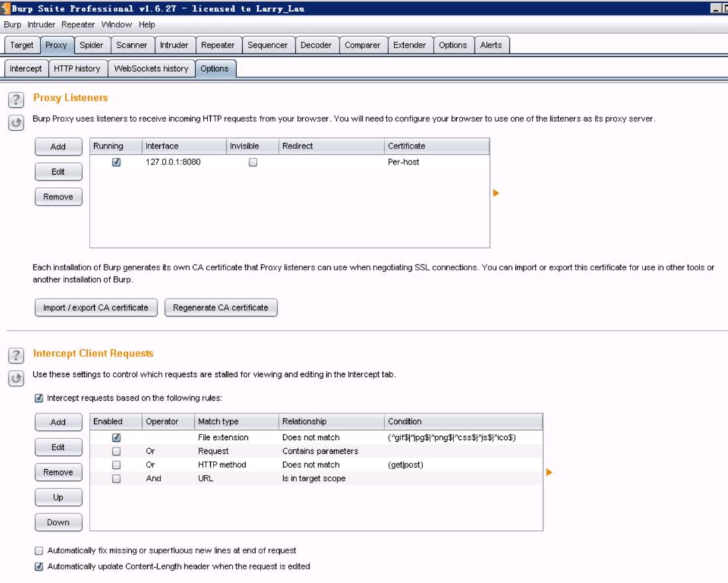Open the Window menu
Viewport: 728px width, 583px height.
coord(117,25)
